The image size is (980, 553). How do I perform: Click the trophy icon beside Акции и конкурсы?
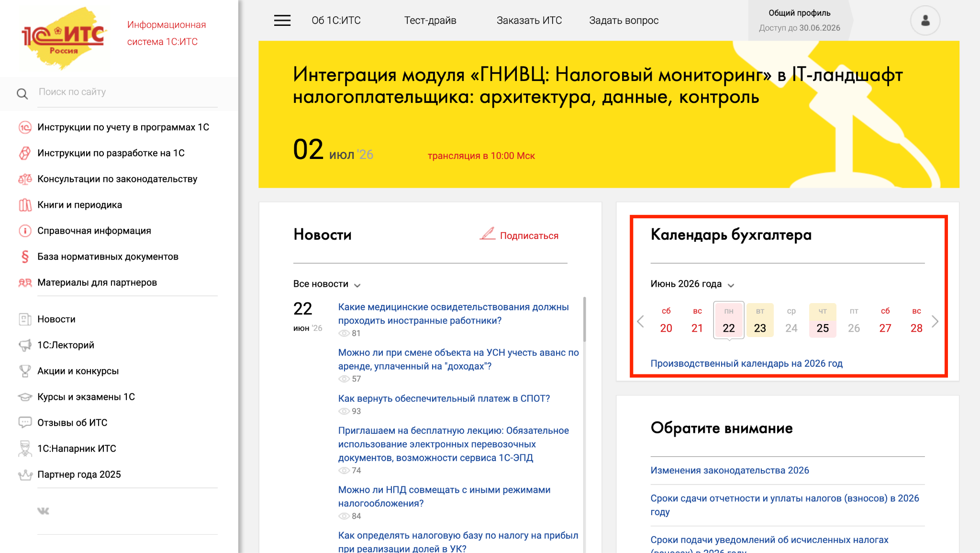pos(25,371)
